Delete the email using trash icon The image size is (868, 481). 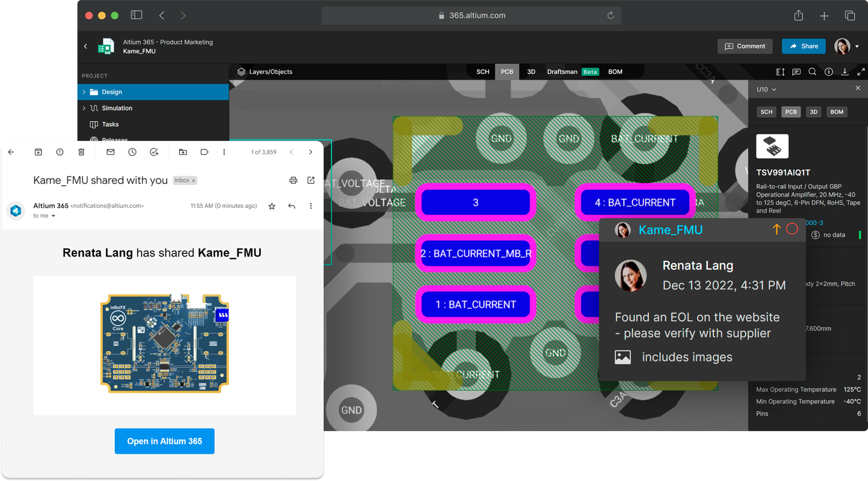coord(81,152)
